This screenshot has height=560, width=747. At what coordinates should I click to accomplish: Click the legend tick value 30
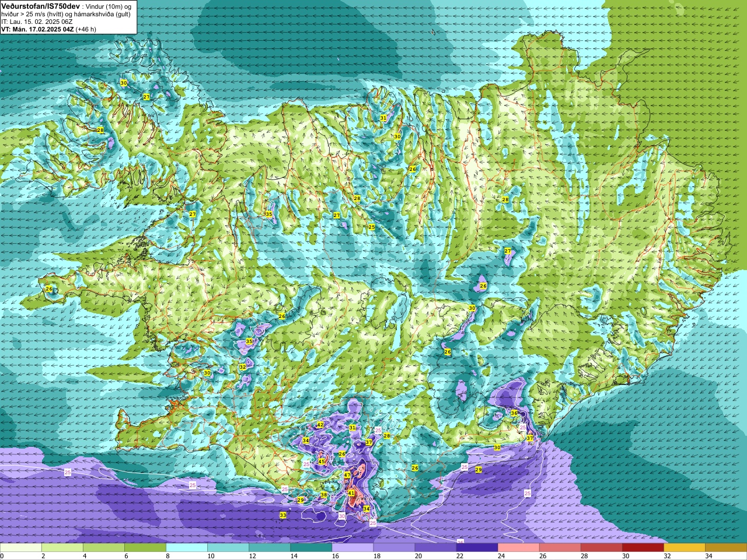(x=626, y=556)
